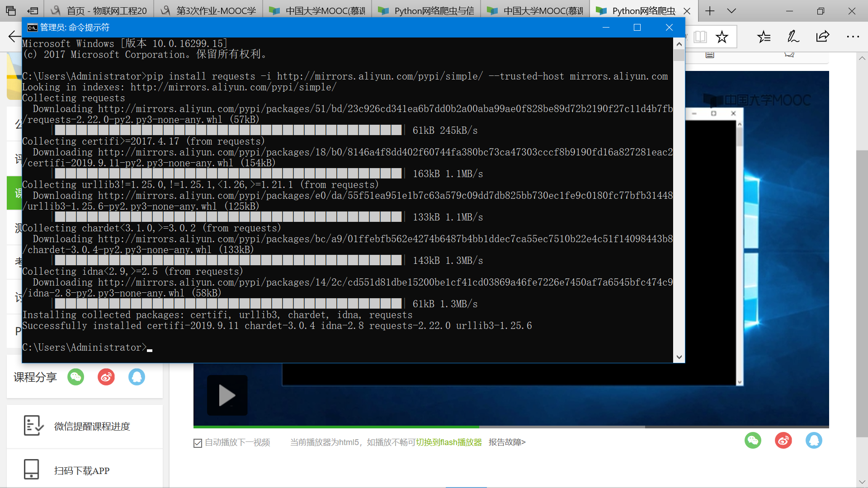Viewport: 868px width, 488px height.
Task: Share course via WeChat icon in sidebar
Action: [76, 377]
